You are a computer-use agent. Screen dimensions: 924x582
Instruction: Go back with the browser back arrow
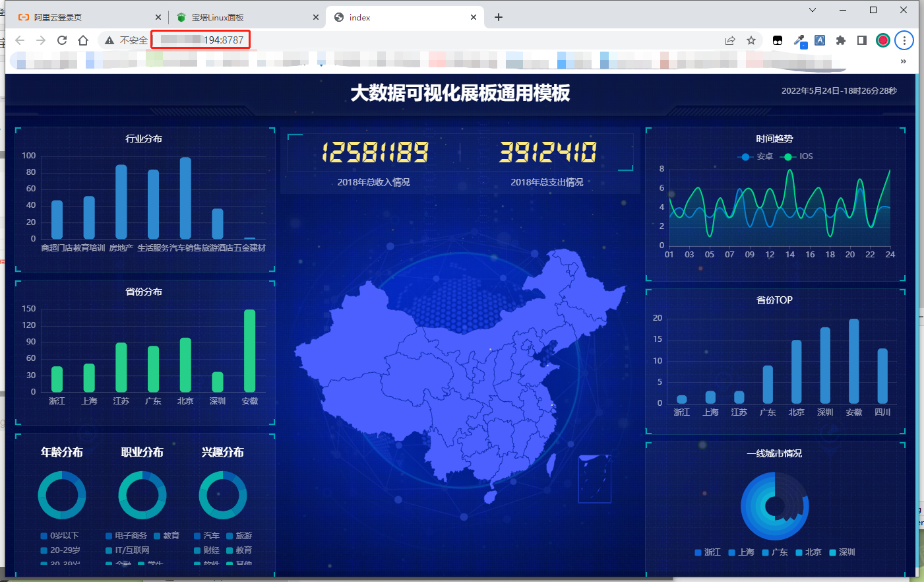[x=20, y=40]
